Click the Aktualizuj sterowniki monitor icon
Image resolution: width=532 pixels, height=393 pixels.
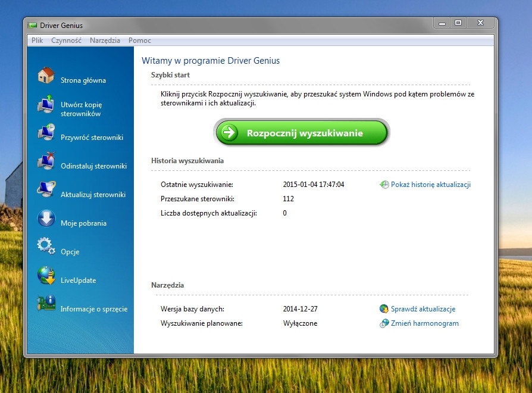(46, 189)
